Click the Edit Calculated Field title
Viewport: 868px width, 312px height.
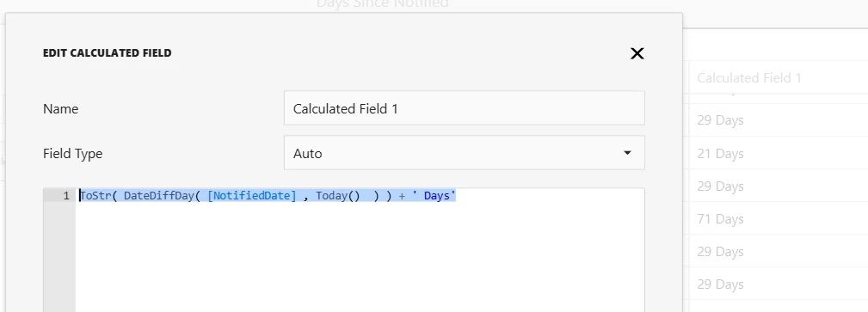(107, 53)
